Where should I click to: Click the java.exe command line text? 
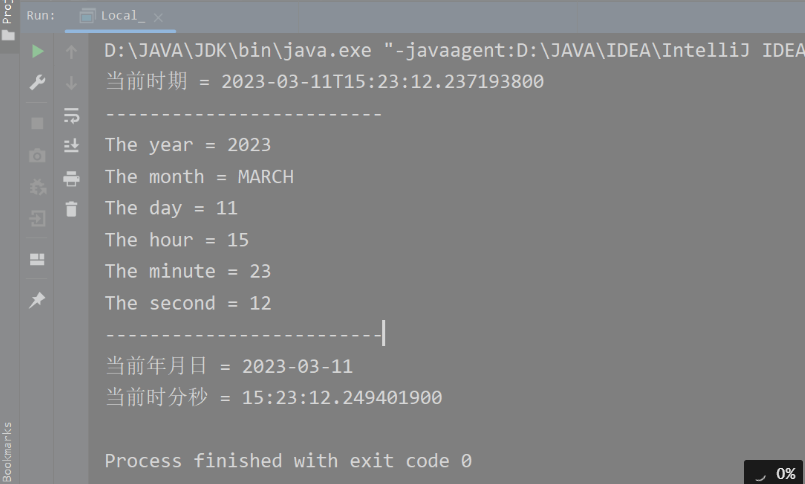(x=454, y=50)
